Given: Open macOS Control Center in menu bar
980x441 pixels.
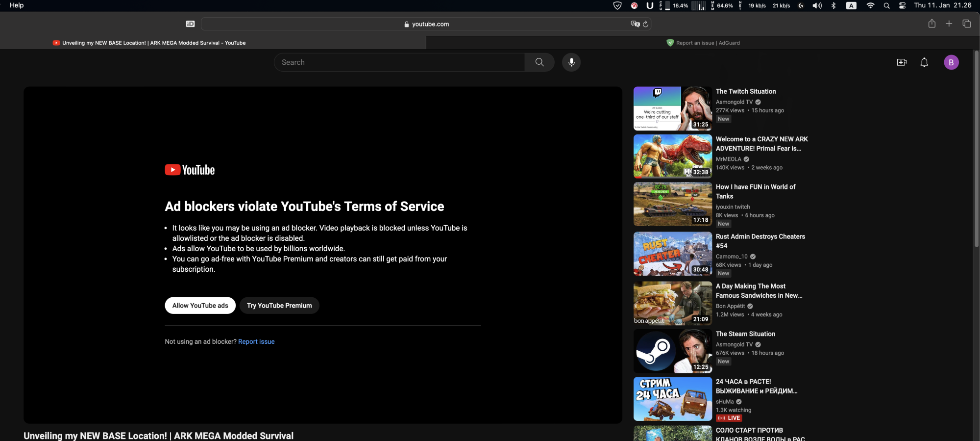Looking at the screenshot, I should (902, 5).
